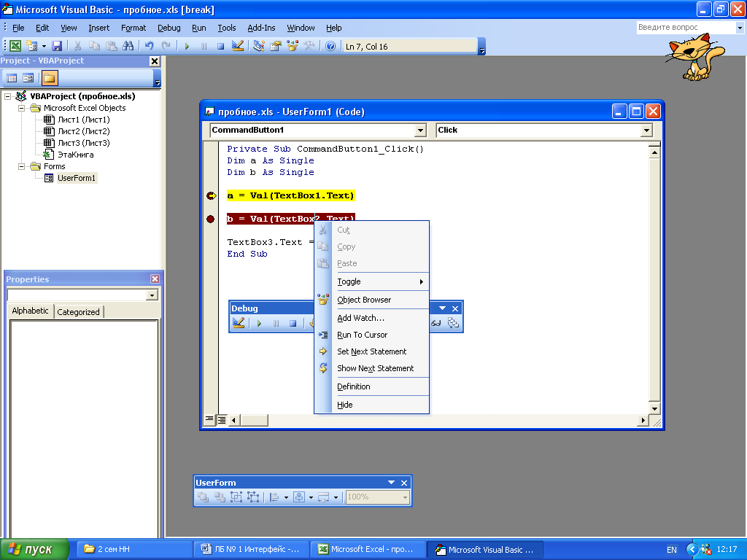Click the Введите вопрос help input field
Viewport: 747px width, 560px height.
point(686,28)
